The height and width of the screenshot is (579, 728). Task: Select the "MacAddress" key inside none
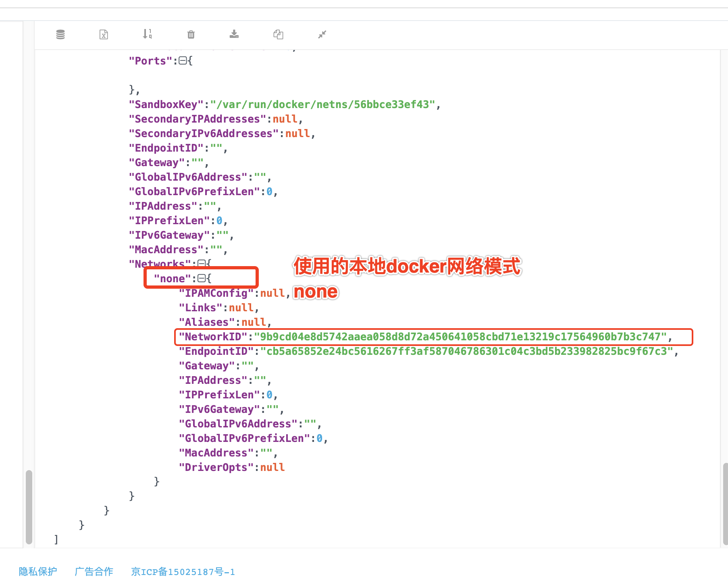[216, 453]
